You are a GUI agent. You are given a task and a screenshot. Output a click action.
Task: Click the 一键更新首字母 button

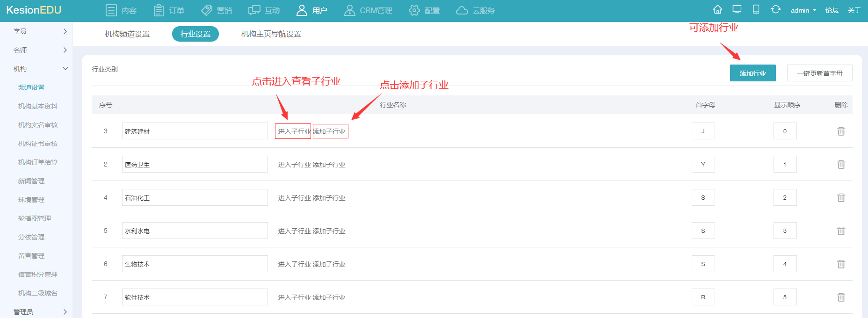pos(819,73)
